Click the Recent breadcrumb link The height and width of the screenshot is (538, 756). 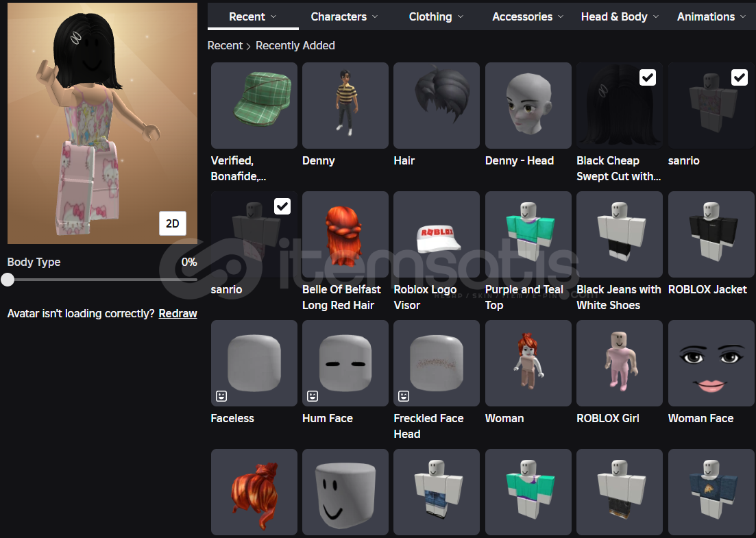[225, 45]
